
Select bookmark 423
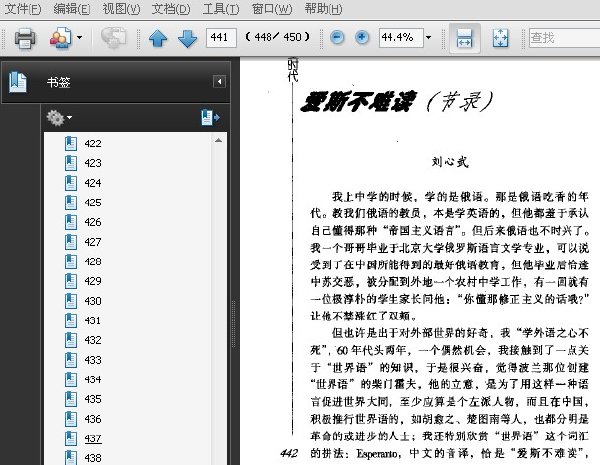click(93, 163)
